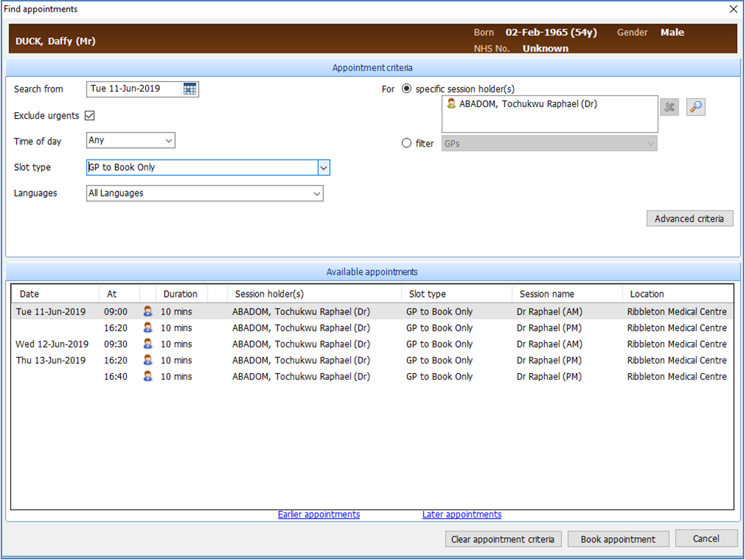Click Clear appointment criteria

coord(503,539)
